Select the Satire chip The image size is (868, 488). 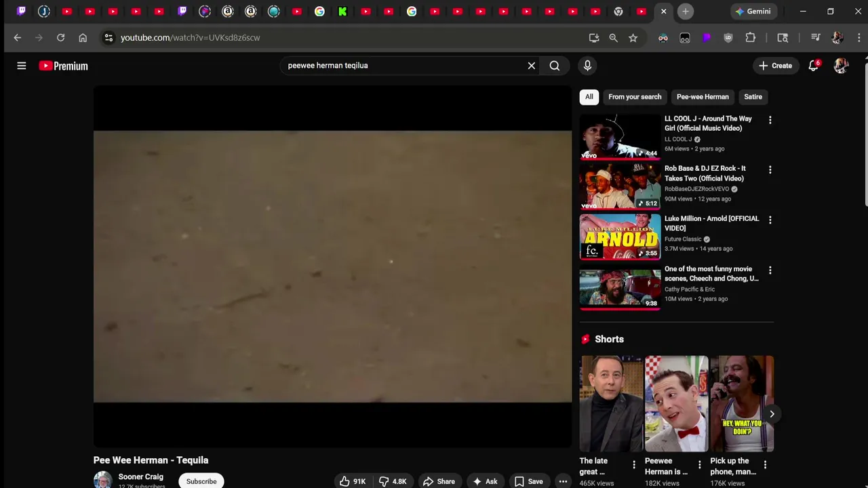pyautogui.click(x=753, y=97)
